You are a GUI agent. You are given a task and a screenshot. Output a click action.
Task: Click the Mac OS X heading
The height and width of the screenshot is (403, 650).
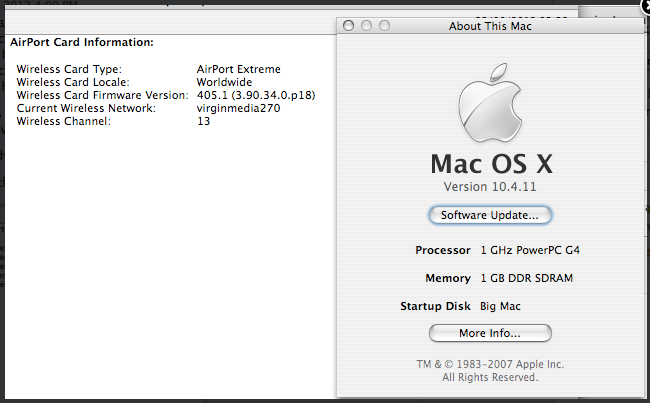(x=491, y=164)
